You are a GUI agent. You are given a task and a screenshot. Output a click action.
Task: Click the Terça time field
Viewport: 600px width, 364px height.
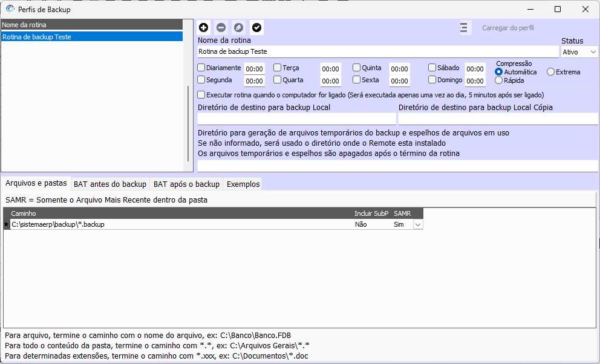(330, 69)
